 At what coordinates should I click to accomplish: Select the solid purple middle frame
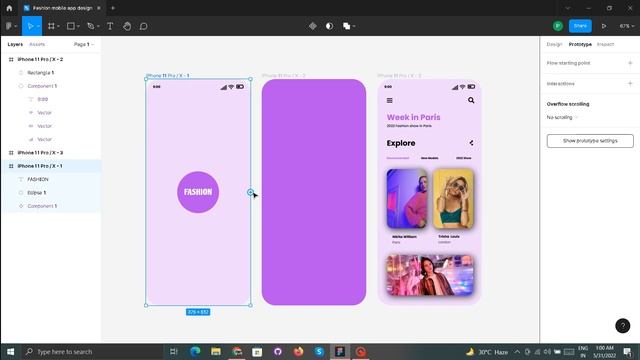(314, 192)
